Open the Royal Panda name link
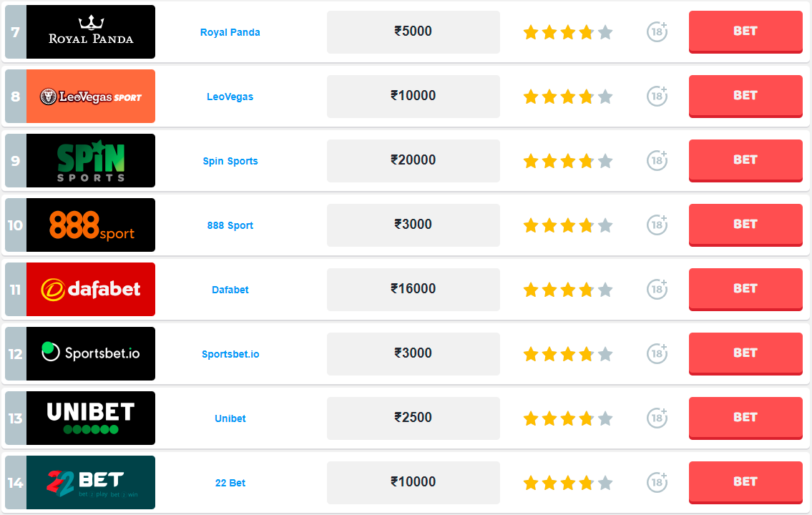Viewport: 812px width, 515px height. point(230,32)
